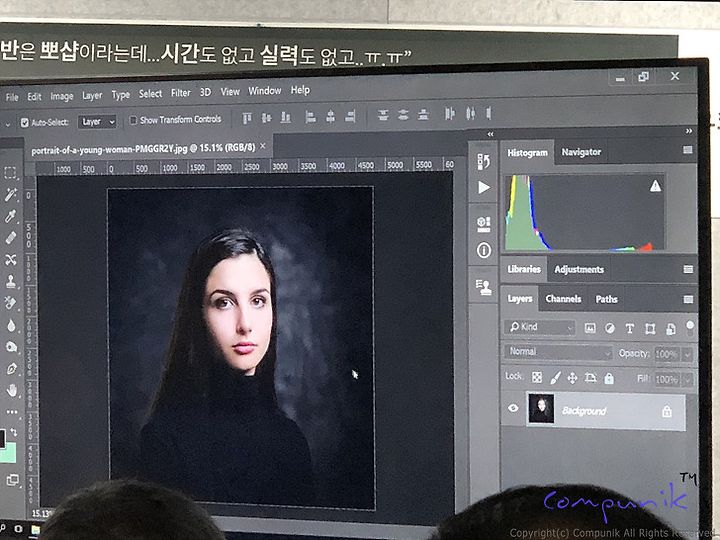Select the Sponge or Dodge tool
The image size is (720, 540).
pos(11,347)
